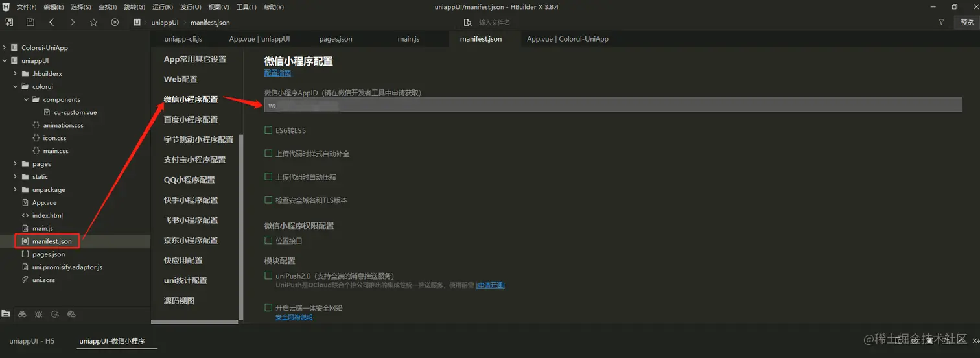Open the 配置指南 link
This screenshot has width=980, height=358.
[277, 73]
